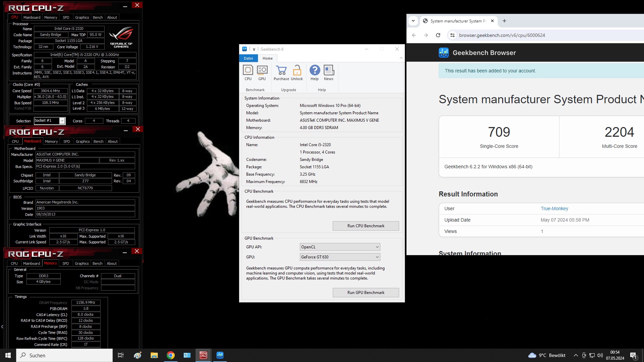Close the System manufacturer browser tab
Screen dimensions: 644x362
click(x=492, y=21)
